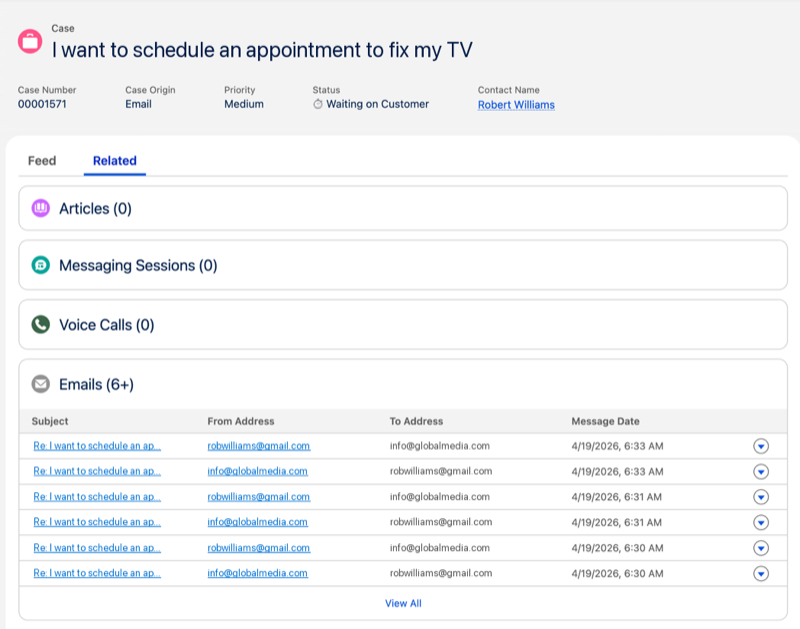This screenshot has width=800, height=629.
Task: Click the From Address column header
Action: pos(241,421)
